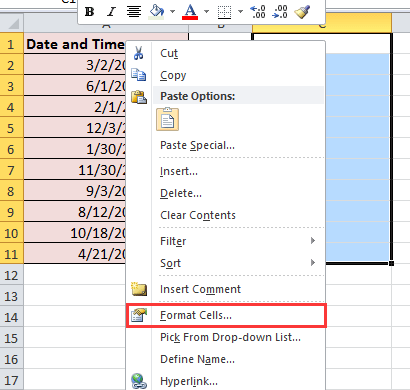410x390 pixels.
Task: Toggle Italic in the mini toolbar
Action: tap(112, 12)
